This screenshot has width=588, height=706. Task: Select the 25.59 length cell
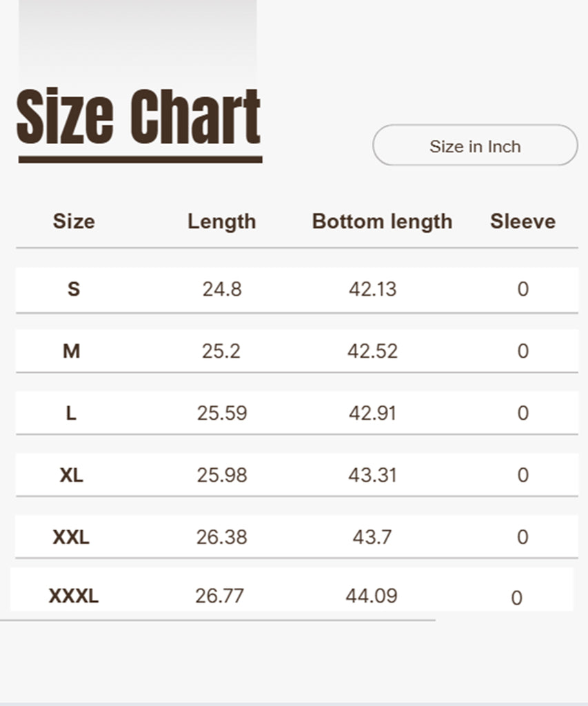(222, 413)
